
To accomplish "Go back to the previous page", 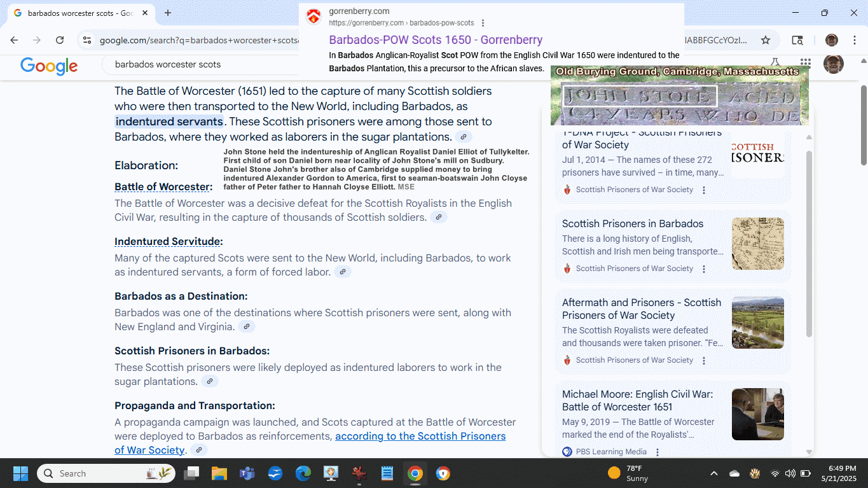I will tap(14, 40).
